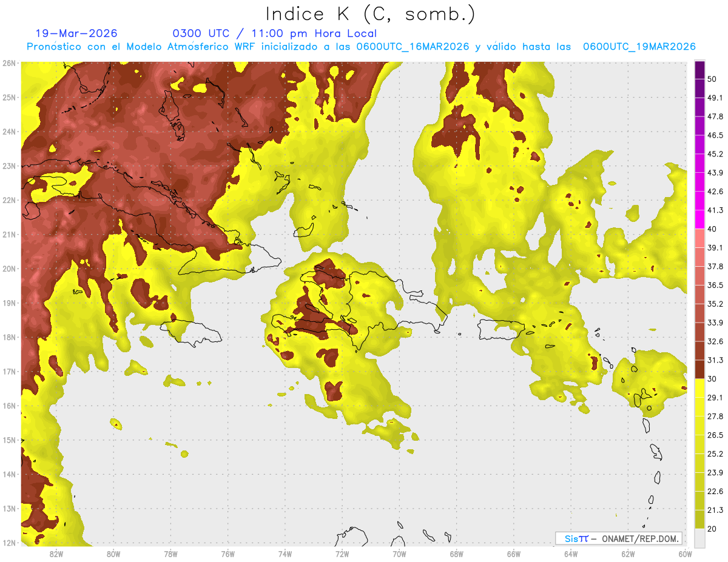Viewport: 728px width, 562px height.
Task: Click the color scale label '49.1'
Action: [x=715, y=98]
